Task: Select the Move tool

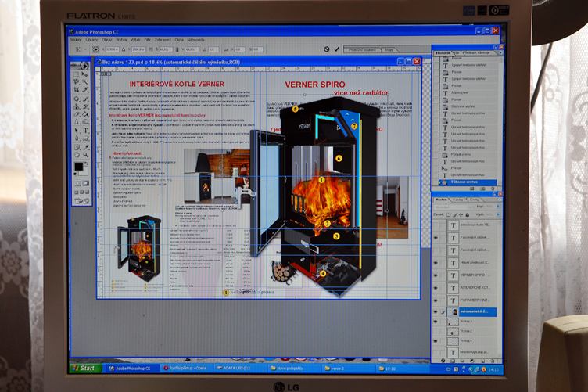Action: [x=85, y=75]
